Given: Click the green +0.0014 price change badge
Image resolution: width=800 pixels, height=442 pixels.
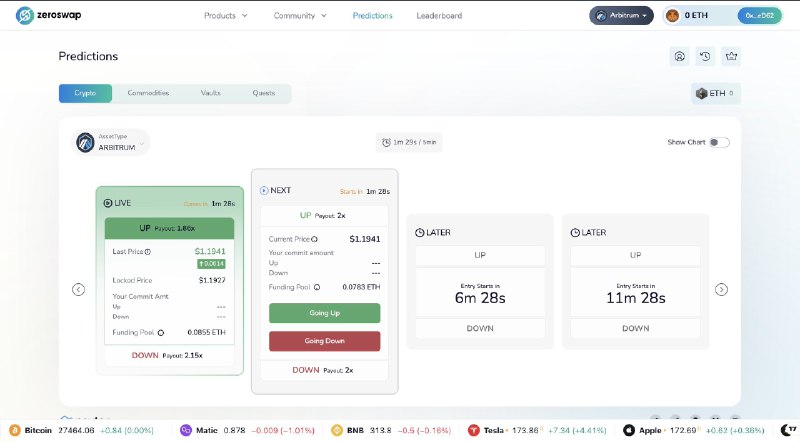Looking at the screenshot, I should click(211, 264).
